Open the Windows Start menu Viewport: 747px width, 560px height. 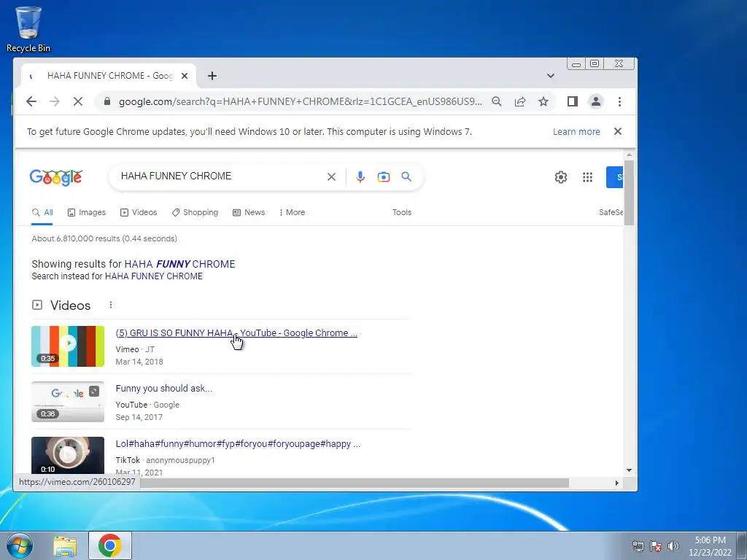click(18, 545)
